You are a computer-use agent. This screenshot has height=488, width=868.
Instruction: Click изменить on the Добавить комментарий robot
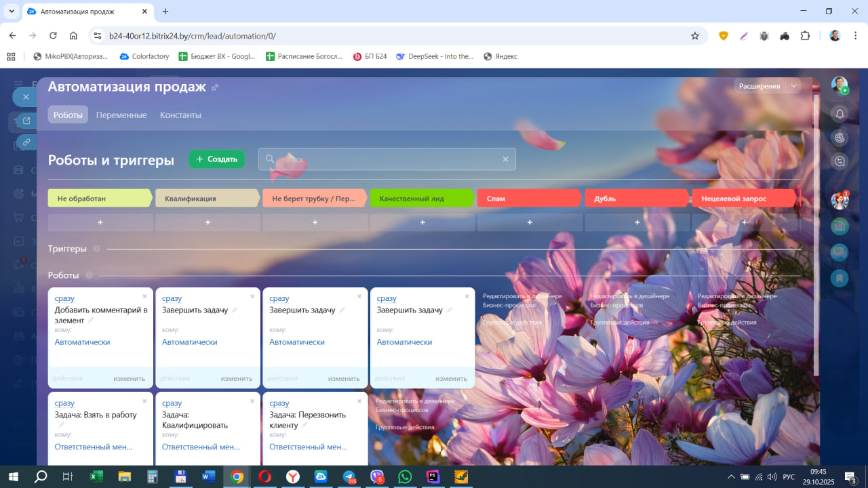129,378
